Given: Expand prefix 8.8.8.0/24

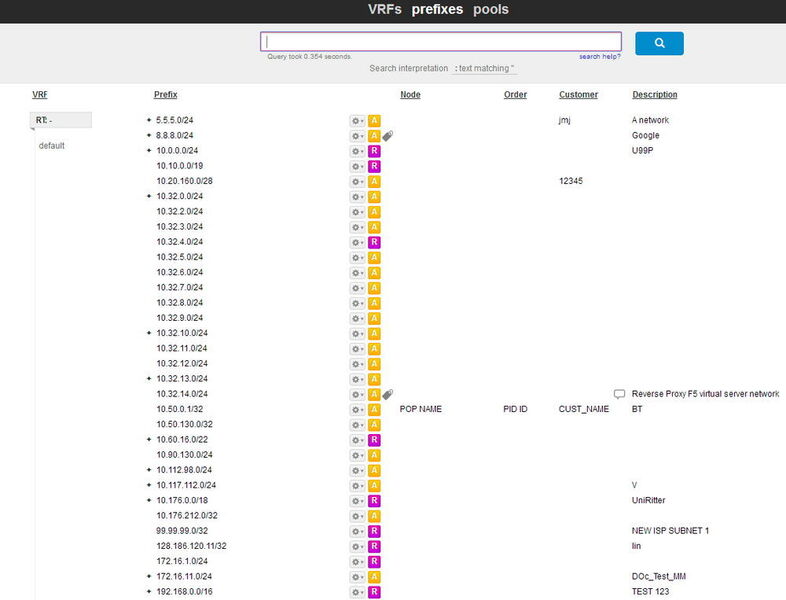Looking at the screenshot, I should 149,135.
